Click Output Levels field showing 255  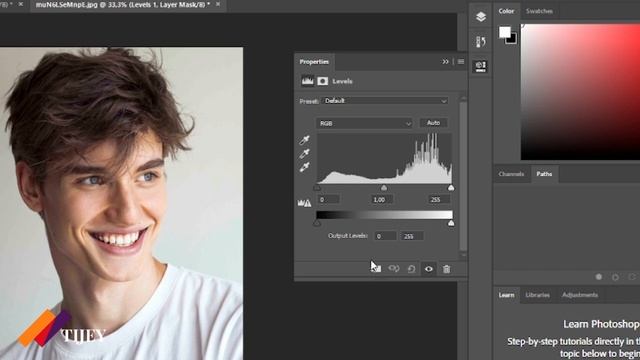pyautogui.click(x=412, y=236)
